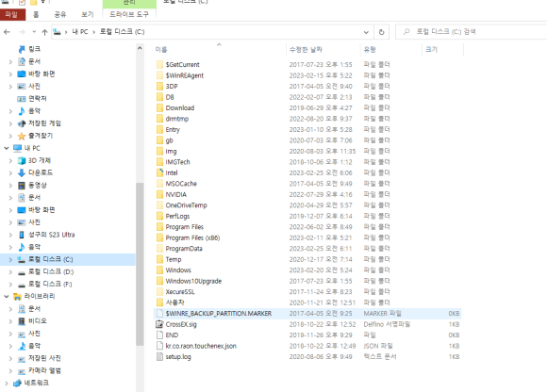This screenshot has width=547, height=392.
Task: Click the Forward navigation arrow
Action: [x=22, y=32]
